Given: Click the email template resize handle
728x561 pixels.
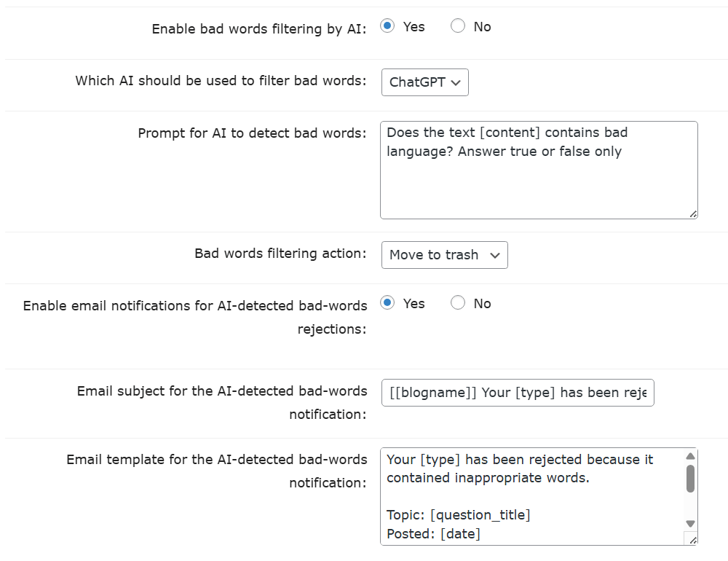Looking at the screenshot, I should click(692, 539).
